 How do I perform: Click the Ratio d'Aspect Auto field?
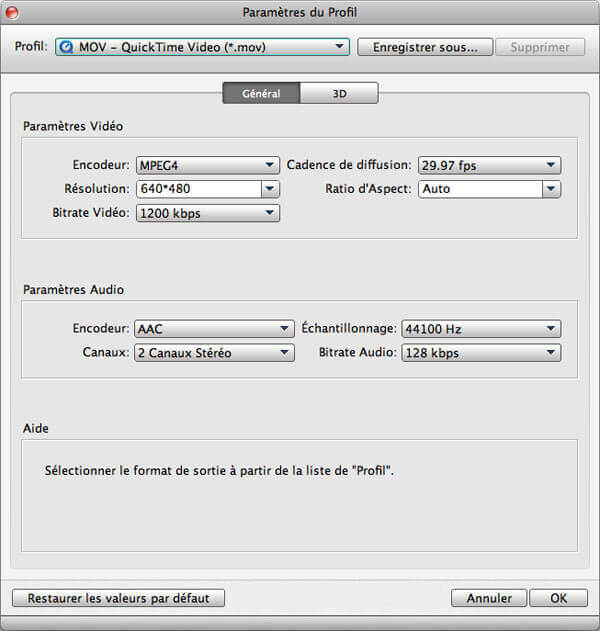tap(480, 189)
